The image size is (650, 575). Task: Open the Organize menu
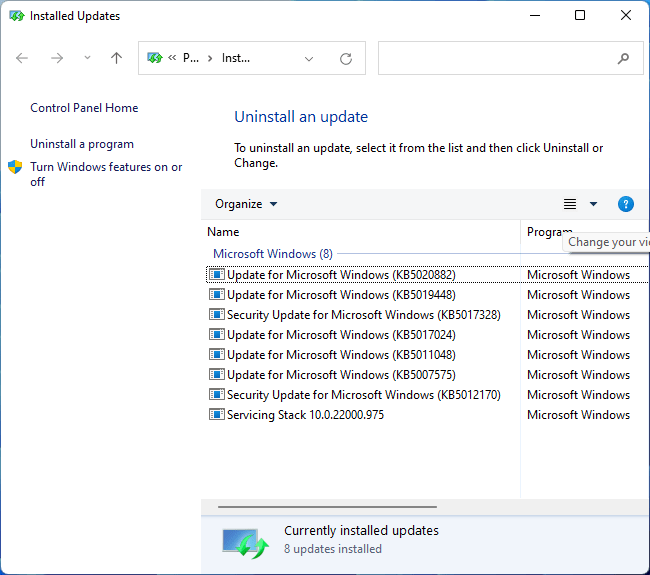[246, 204]
